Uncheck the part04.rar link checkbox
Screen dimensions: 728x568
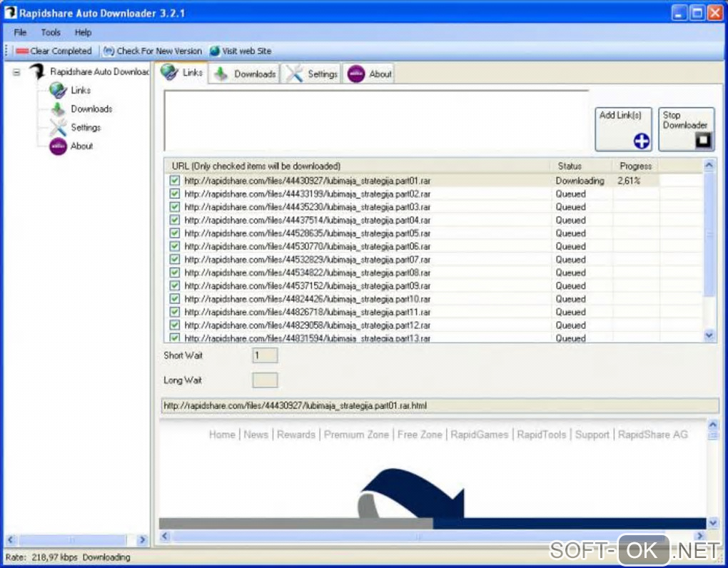pos(175,220)
